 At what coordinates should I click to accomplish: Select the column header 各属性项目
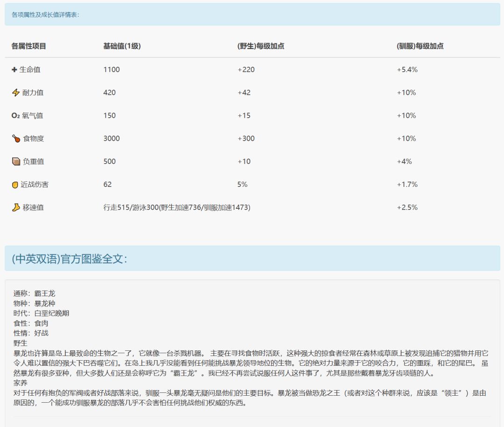pyautogui.click(x=28, y=46)
